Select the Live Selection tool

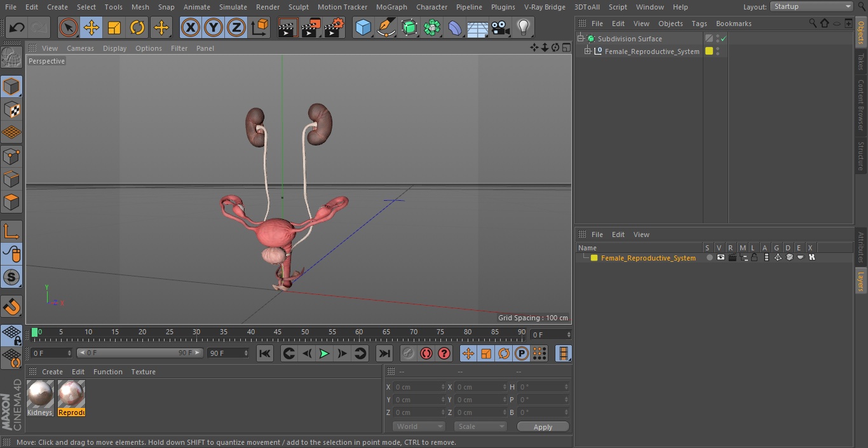coord(69,27)
